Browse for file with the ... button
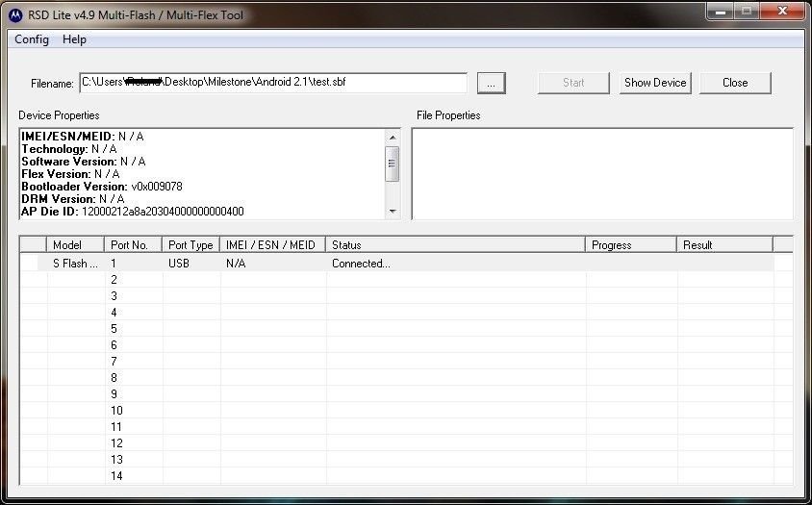This screenshot has width=812, height=505. tap(491, 83)
